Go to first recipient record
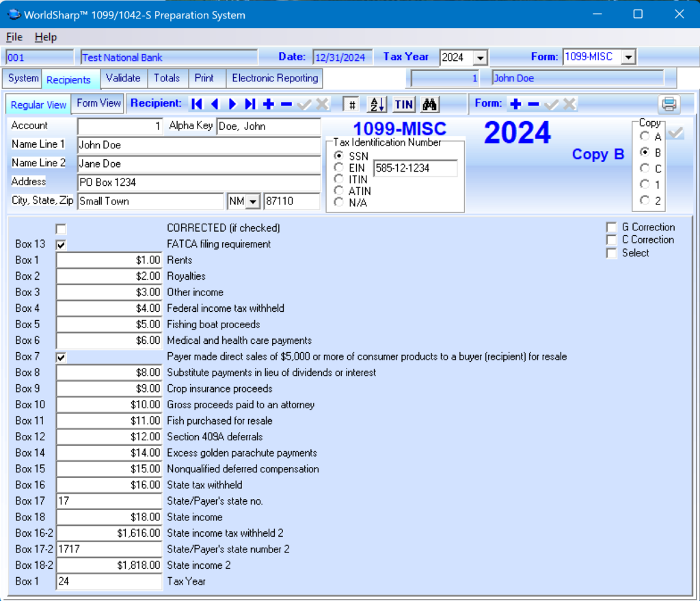The width and height of the screenshot is (700, 601). [196, 104]
